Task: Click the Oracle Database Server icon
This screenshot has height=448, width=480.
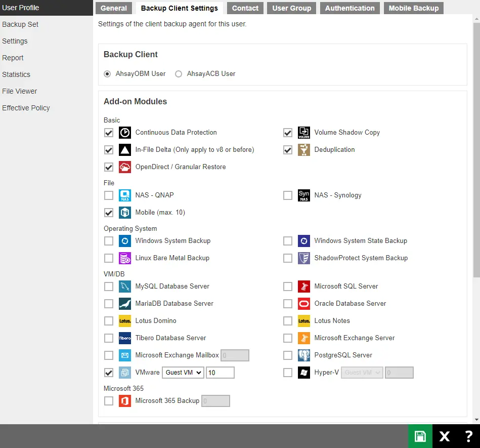Action: point(303,304)
